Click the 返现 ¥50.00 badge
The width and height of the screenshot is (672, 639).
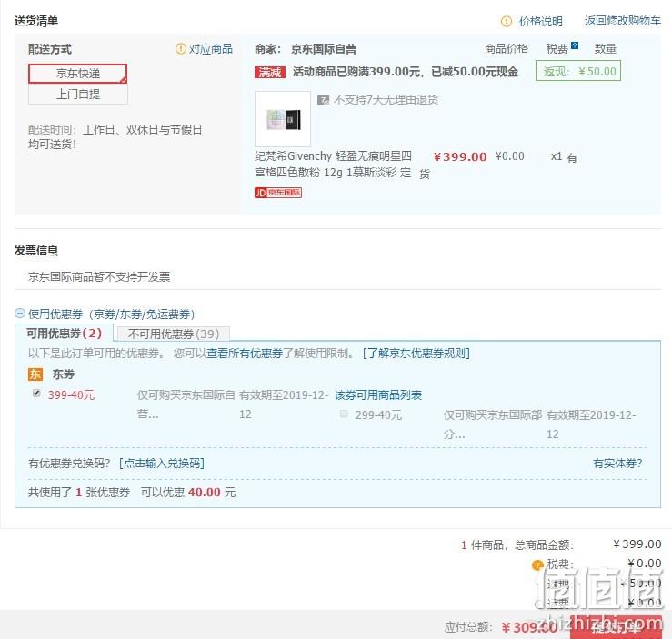coord(578,71)
